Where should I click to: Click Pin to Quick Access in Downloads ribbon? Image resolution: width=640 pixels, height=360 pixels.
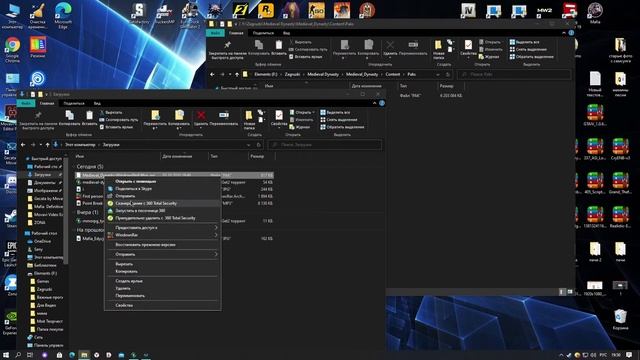[38, 116]
